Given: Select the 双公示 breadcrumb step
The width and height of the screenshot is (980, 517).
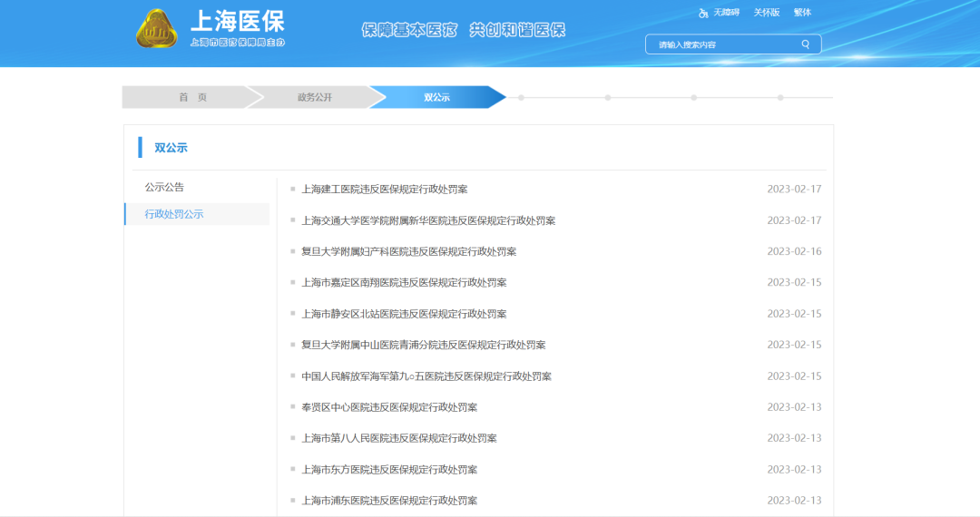Looking at the screenshot, I should pos(436,97).
